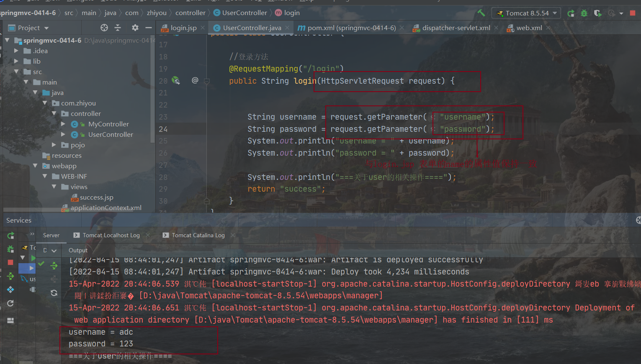Click the debug rerun icon in Services
Image resolution: width=641 pixels, height=364 pixels.
(x=10, y=249)
